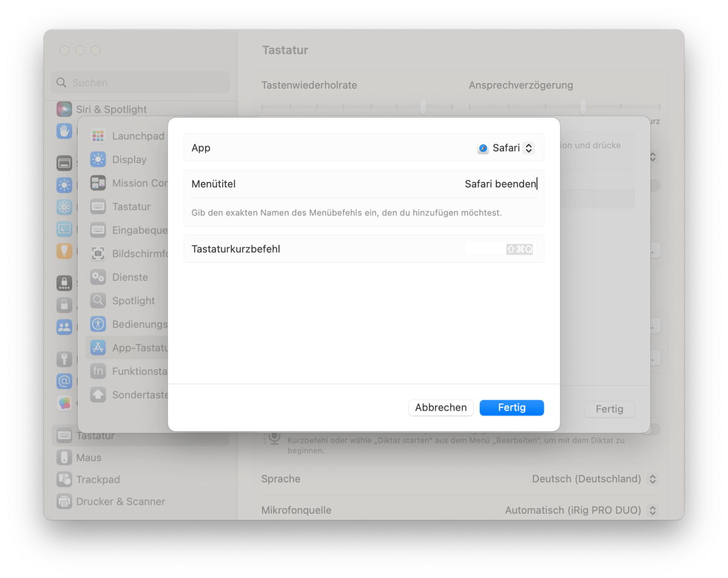Image resolution: width=728 pixels, height=578 pixels.
Task: Click the dimmed Fertig button behind dialog
Action: pos(609,409)
